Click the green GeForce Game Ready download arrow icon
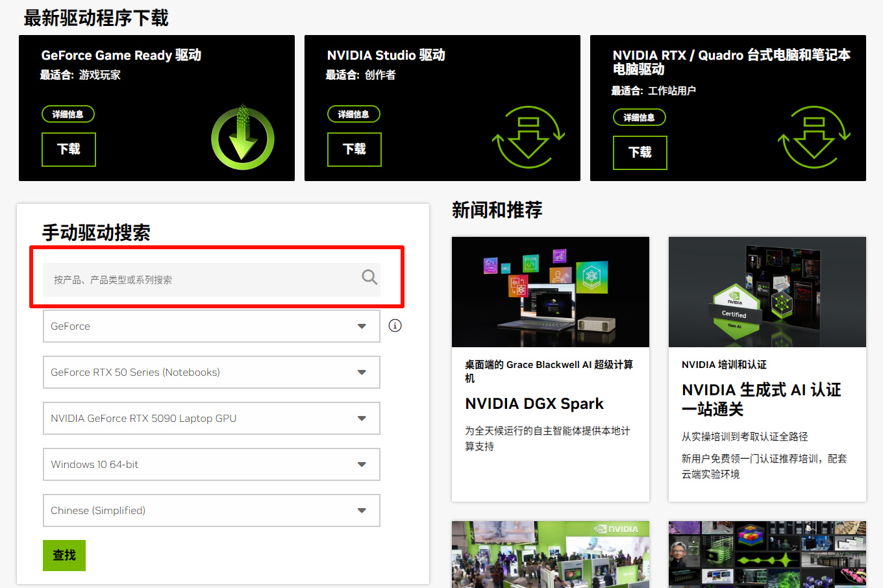883x588 pixels. click(x=243, y=137)
